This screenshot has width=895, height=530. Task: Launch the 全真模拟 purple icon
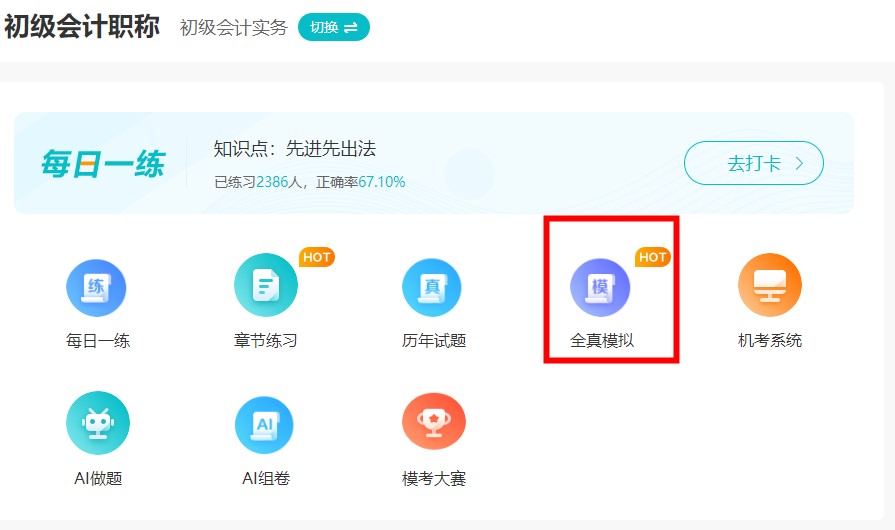click(x=600, y=288)
